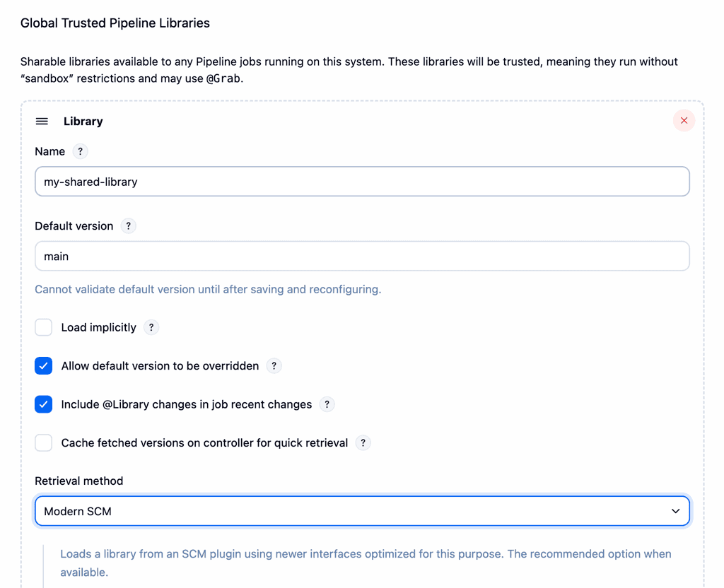The height and width of the screenshot is (588, 724).
Task: Edit the Name field containing my-shared-library
Action: tap(362, 181)
